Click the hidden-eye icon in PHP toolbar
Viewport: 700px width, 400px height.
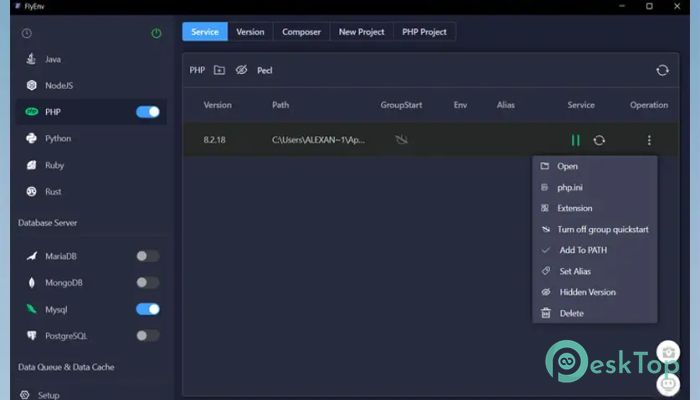242,70
